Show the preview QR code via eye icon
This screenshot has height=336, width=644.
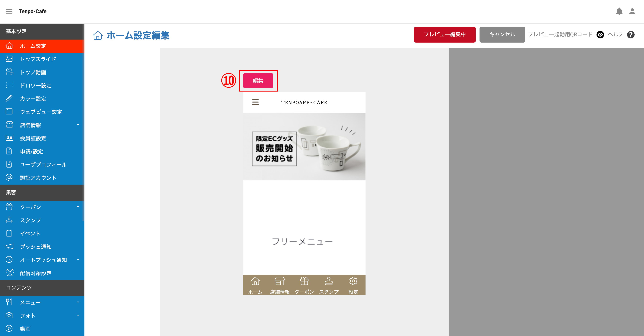[x=600, y=34]
